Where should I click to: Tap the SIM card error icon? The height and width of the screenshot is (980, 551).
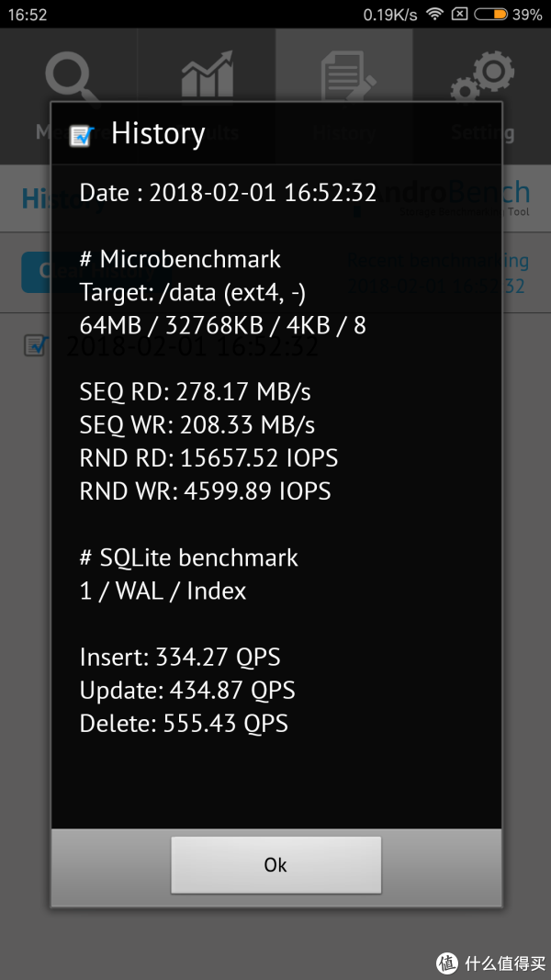[460, 15]
